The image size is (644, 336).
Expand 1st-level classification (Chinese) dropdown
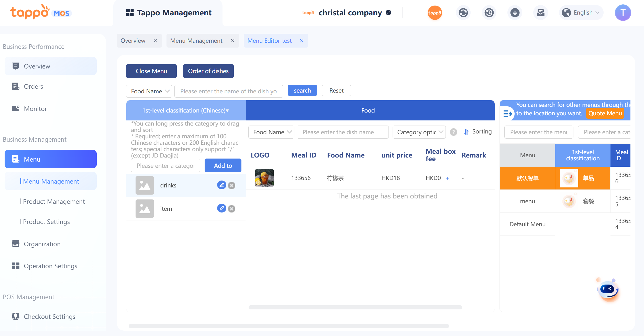click(186, 110)
